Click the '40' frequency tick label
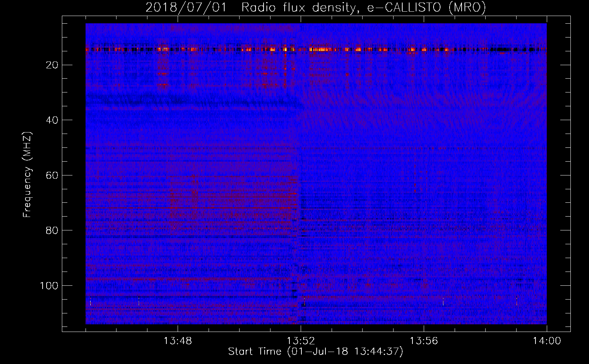Viewport: 589px width, 364px height. point(52,120)
